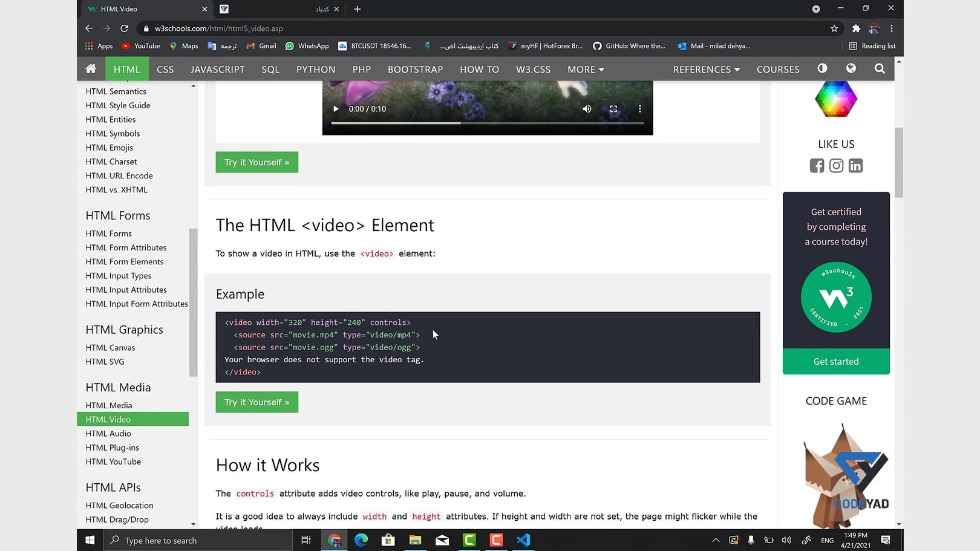Open Chrome extensions puzzle icon
The height and width of the screenshot is (551, 980).
click(856, 28)
